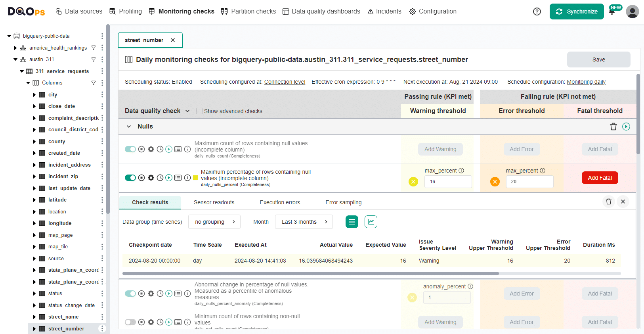
Task: Run the daily_nulls_percent check
Action: [x=169, y=178]
